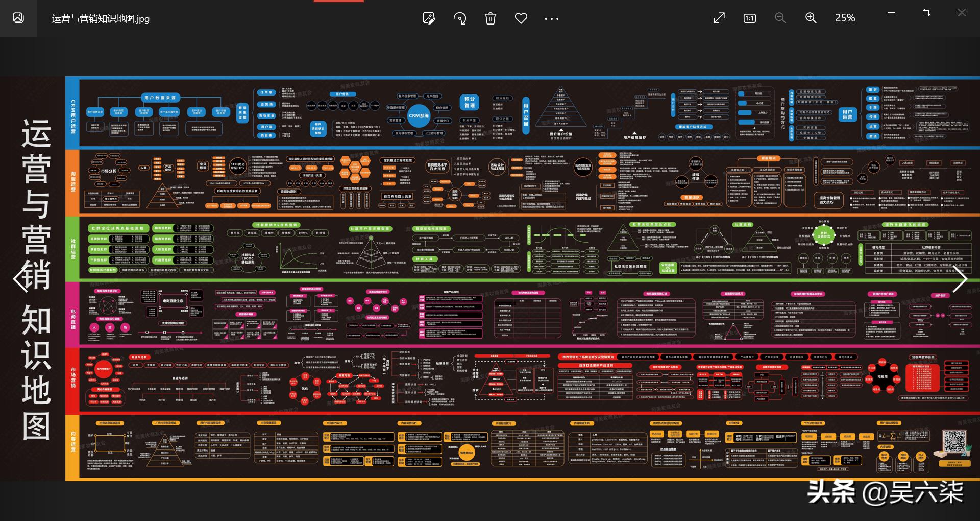Show image at actual size 1:1
This screenshot has height=521, width=980.
(x=749, y=18)
